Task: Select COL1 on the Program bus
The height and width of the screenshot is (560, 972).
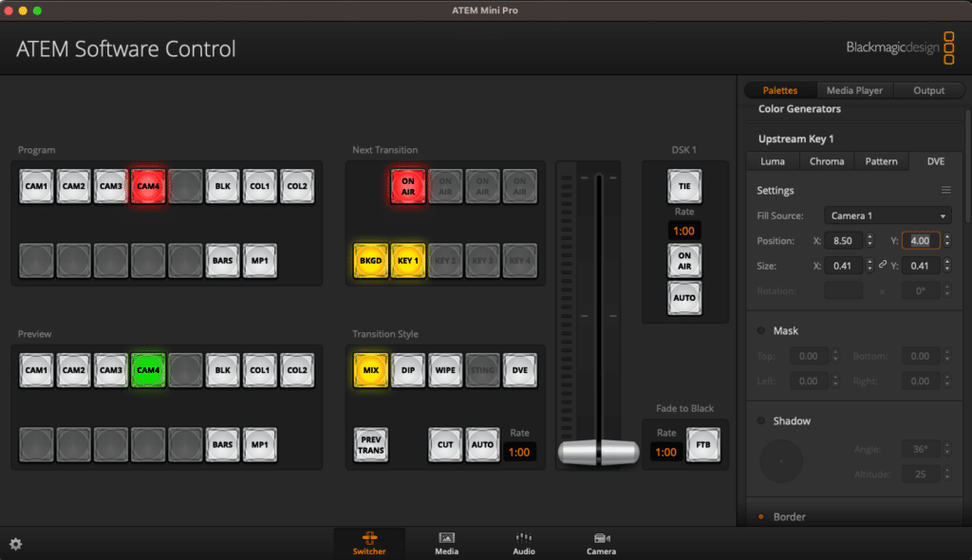Action: 259,186
